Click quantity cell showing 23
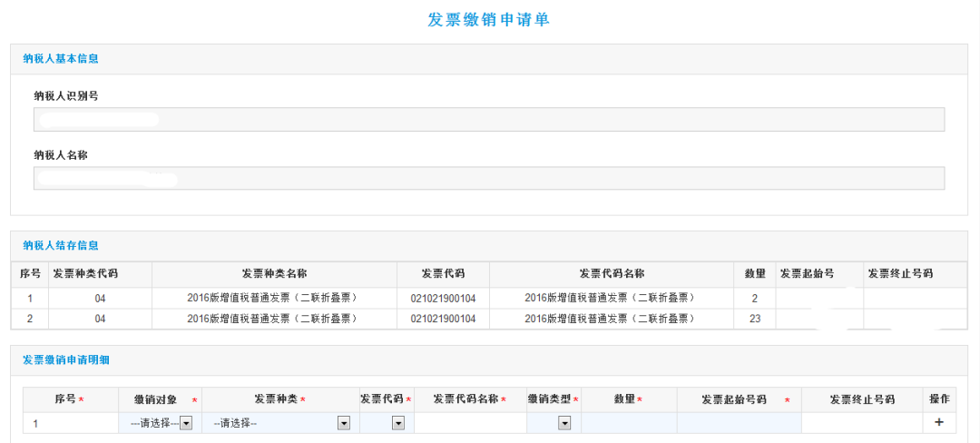The height and width of the screenshot is (443, 980). tap(755, 319)
